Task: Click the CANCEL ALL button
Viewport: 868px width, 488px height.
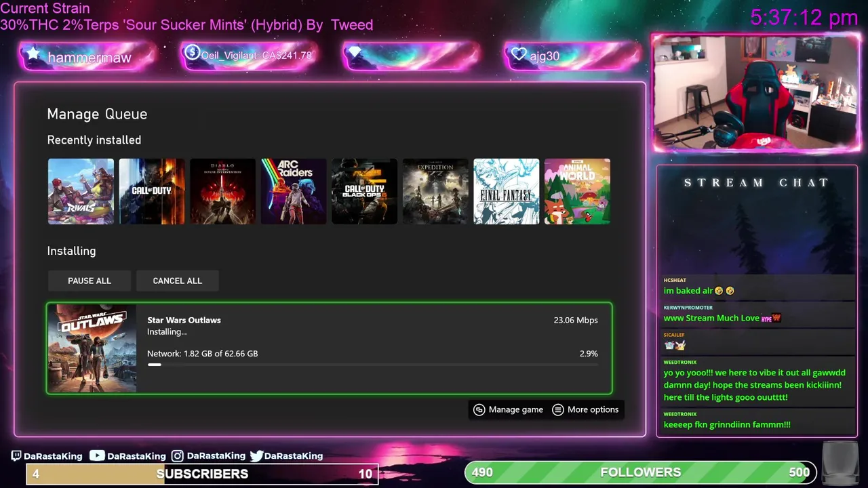Action: click(x=178, y=281)
